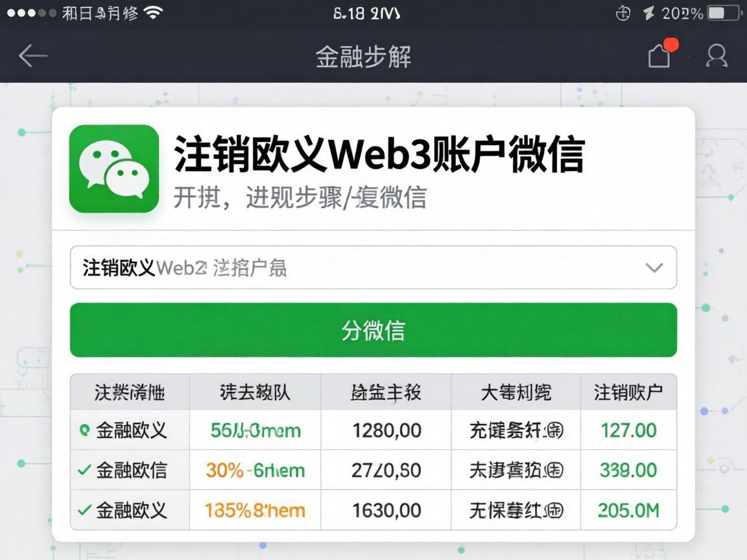The width and height of the screenshot is (747, 560).
Task: Expand the 注销欧义Web dropdown chevron
Action: coord(654,268)
